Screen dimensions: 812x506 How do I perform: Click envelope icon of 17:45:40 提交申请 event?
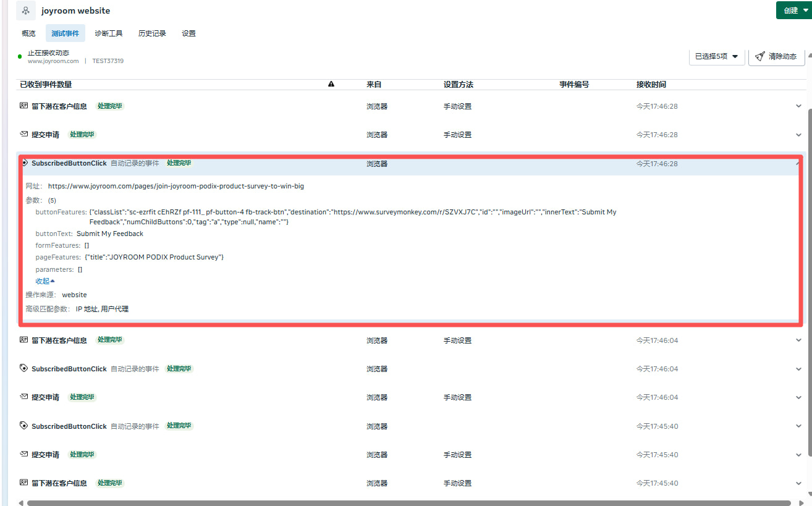point(24,454)
